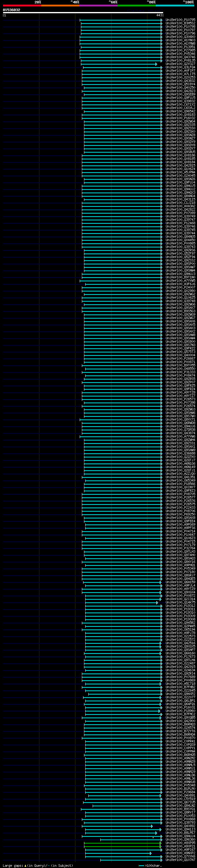The image size is (197, 868).
Task: Select hit UniRef100_P12468
Action: point(180,223)
